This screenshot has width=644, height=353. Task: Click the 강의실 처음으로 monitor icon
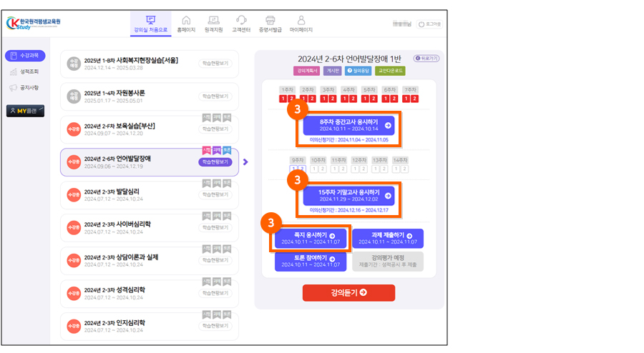(150, 21)
